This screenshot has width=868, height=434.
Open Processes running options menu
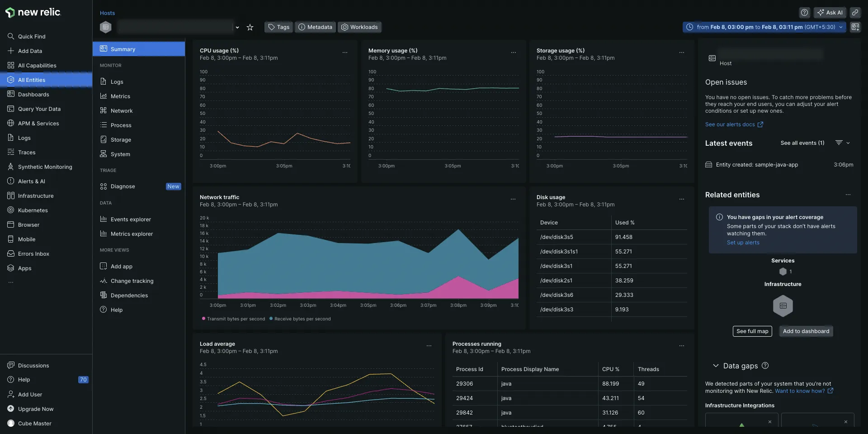682,346
